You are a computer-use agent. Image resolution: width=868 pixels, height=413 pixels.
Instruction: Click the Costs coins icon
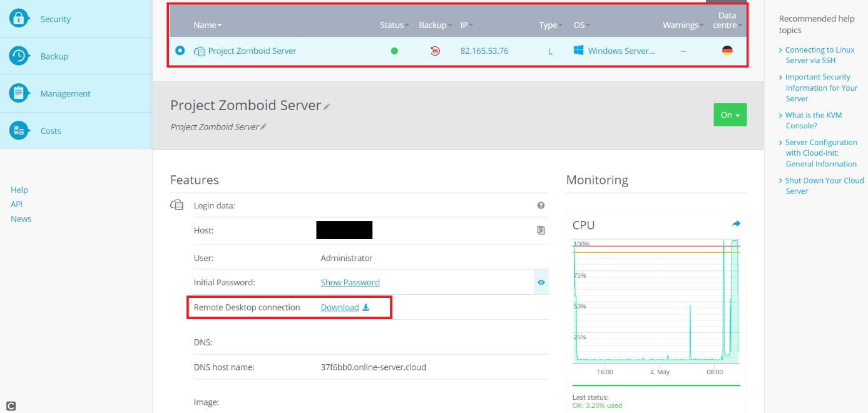(18, 131)
